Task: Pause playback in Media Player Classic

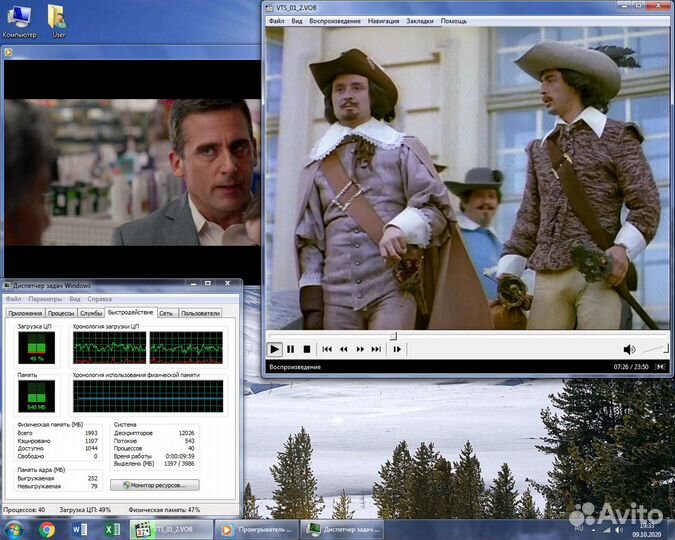Action: tap(291, 349)
